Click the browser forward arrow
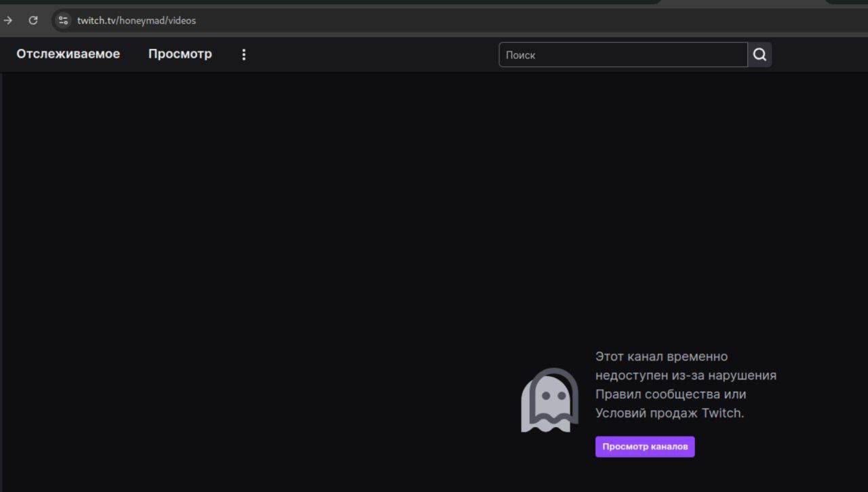 8,20
